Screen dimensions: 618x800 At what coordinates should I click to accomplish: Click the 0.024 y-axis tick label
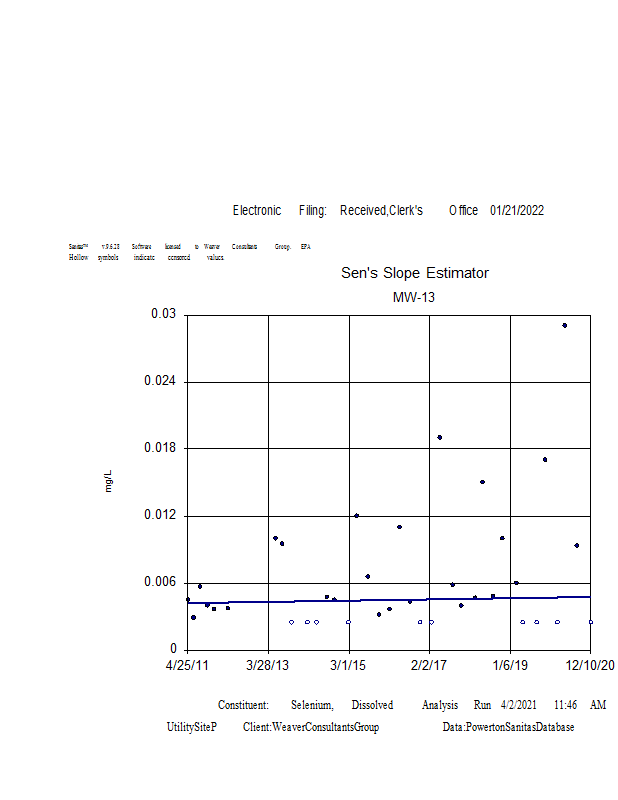coord(160,381)
